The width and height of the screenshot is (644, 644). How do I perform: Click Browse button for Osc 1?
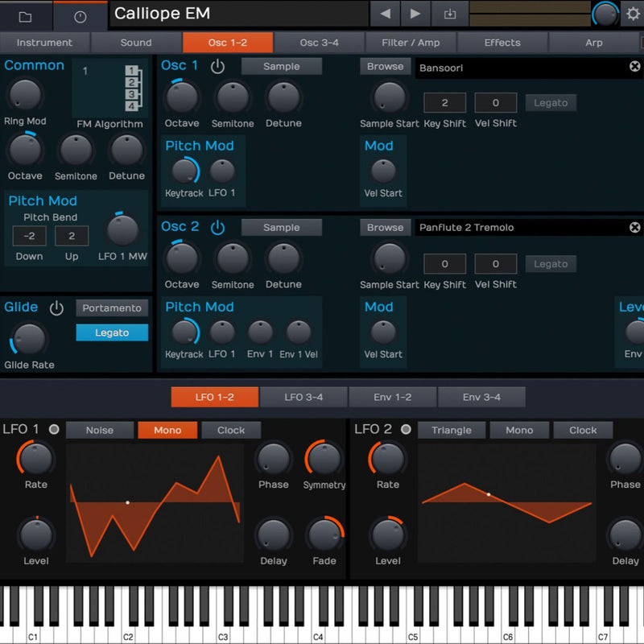(385, 67)
